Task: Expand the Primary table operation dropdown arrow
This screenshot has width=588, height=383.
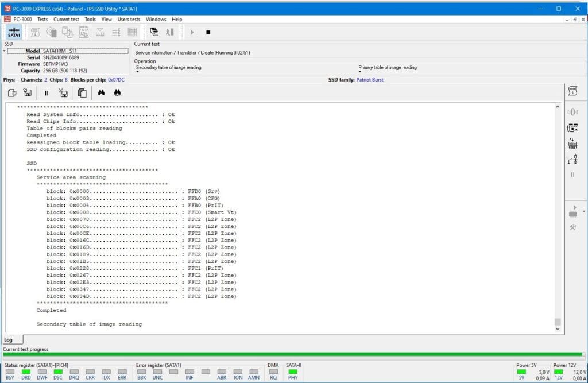Action: coord(360,72)
